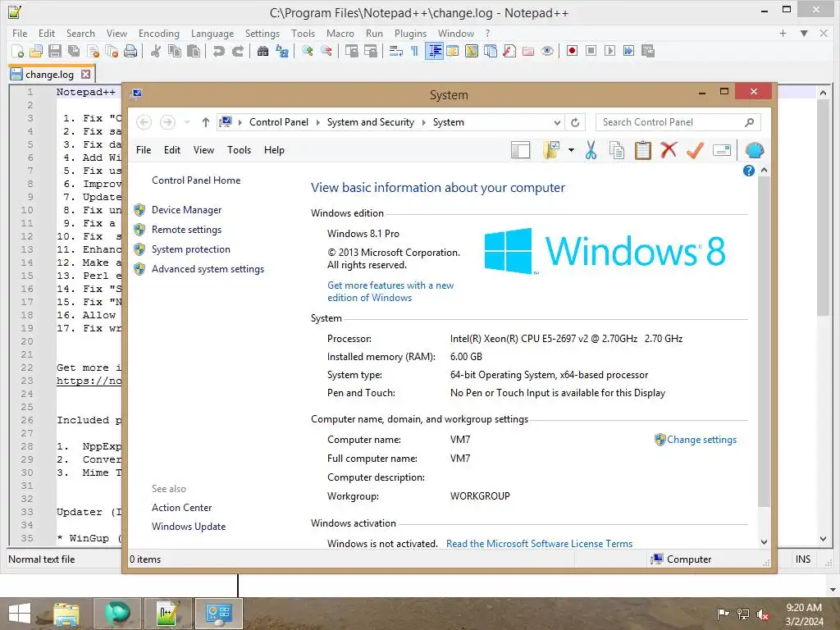Screen dimensions: 840x630
Task: Click blue Help question mark icon
Action: (x=749, y=171)
